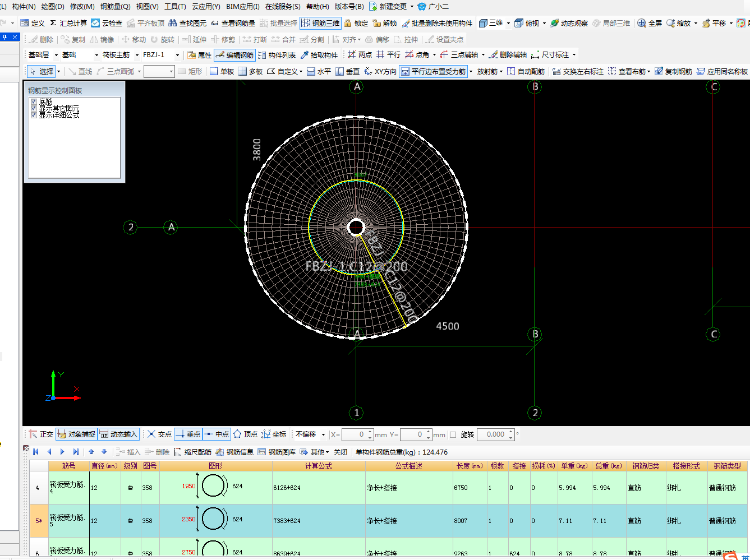Activate the 平移 pan tool
This screenshot has width=750, height=560.
[x=714, y=23]
